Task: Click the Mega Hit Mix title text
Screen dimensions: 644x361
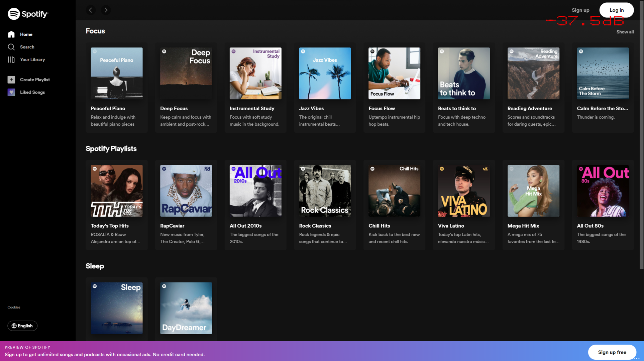Action: click(523, 226)
